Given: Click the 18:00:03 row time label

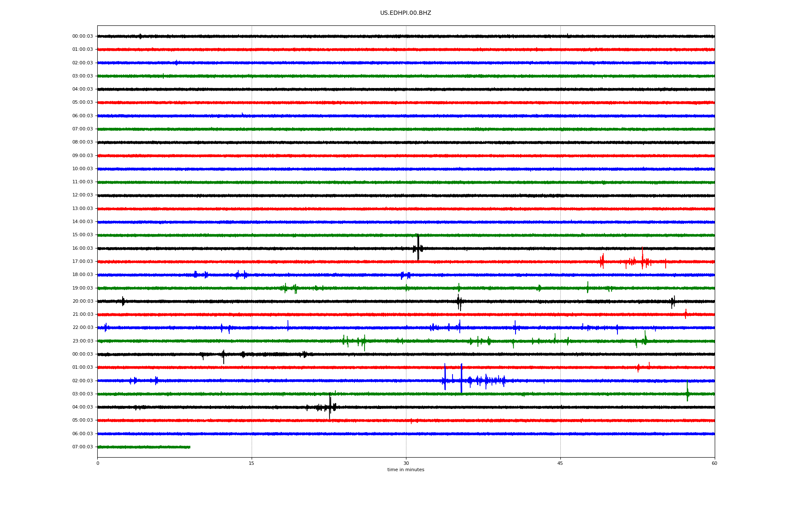Looking at the screenshot, I should click(x=82, y=275).
